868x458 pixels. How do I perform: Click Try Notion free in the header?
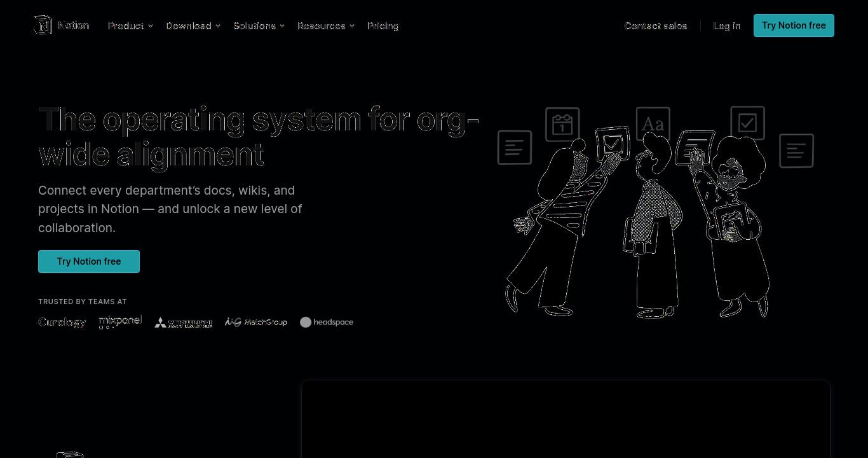click(794, 25)
